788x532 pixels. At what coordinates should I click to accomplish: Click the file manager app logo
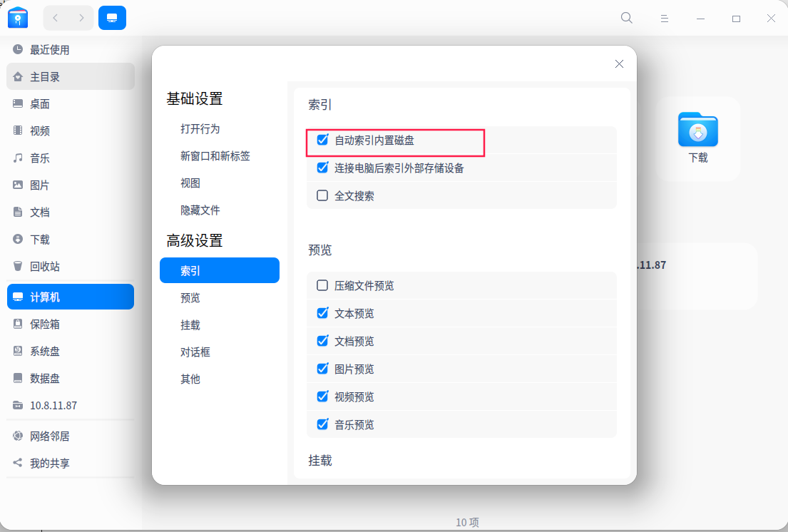[18, 17]
